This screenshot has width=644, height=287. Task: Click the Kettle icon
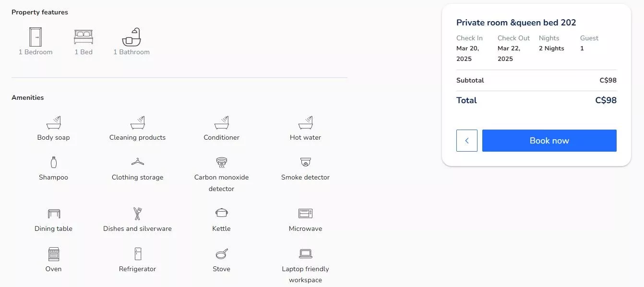(x=221, y=213)
